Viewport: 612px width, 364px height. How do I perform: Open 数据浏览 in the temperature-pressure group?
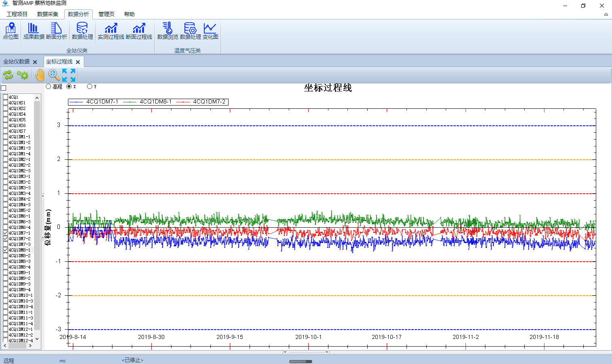167,31
